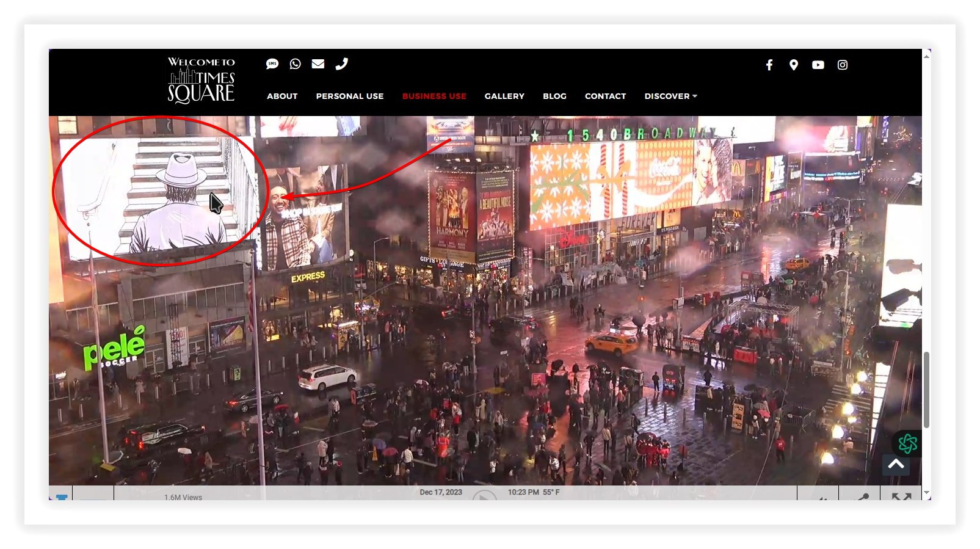Go to Personal Use

(x=350, y=96)
